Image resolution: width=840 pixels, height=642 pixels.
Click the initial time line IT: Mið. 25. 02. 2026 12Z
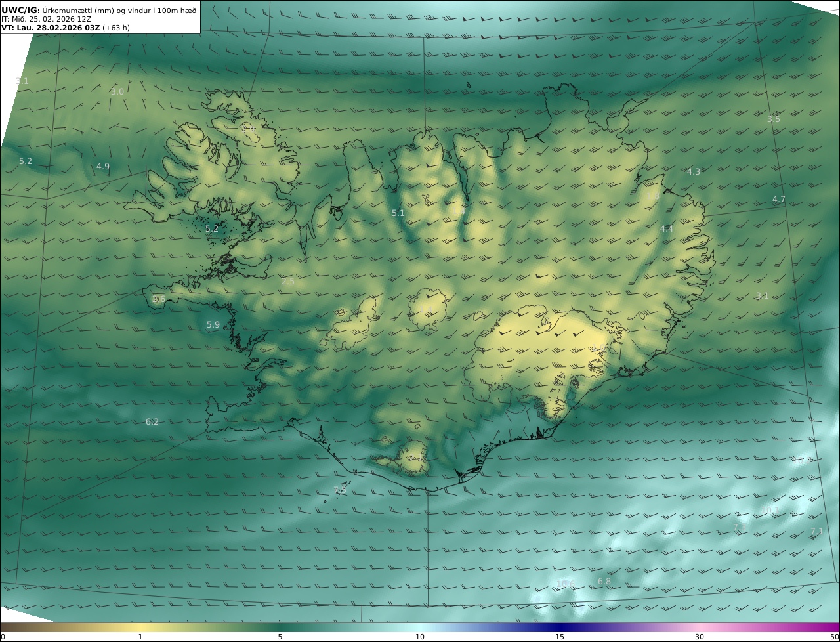46,19
